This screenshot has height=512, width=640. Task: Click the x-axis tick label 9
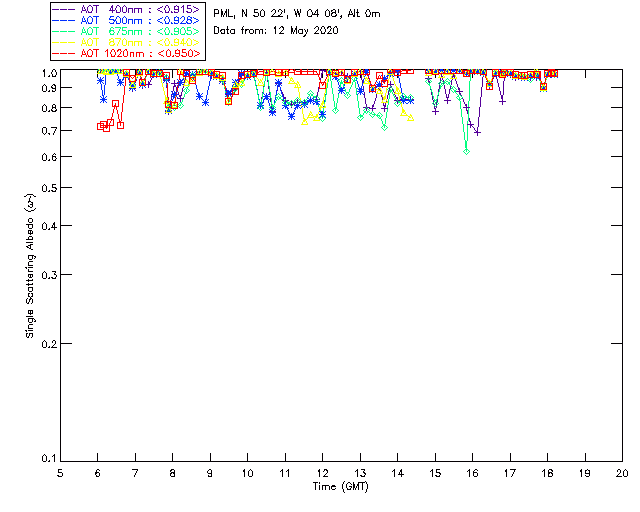tap(210, 473)
